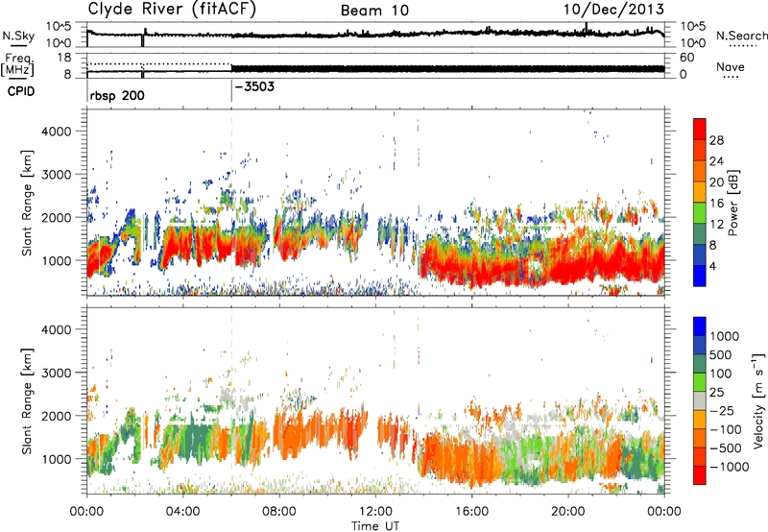Click the "-1000" label on the Velocity colorbar

729,467
